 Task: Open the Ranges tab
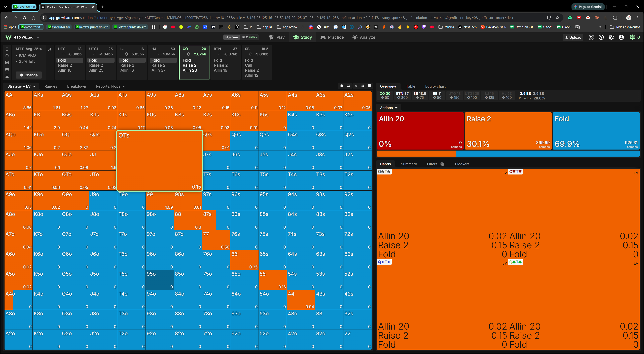[51, 86]
